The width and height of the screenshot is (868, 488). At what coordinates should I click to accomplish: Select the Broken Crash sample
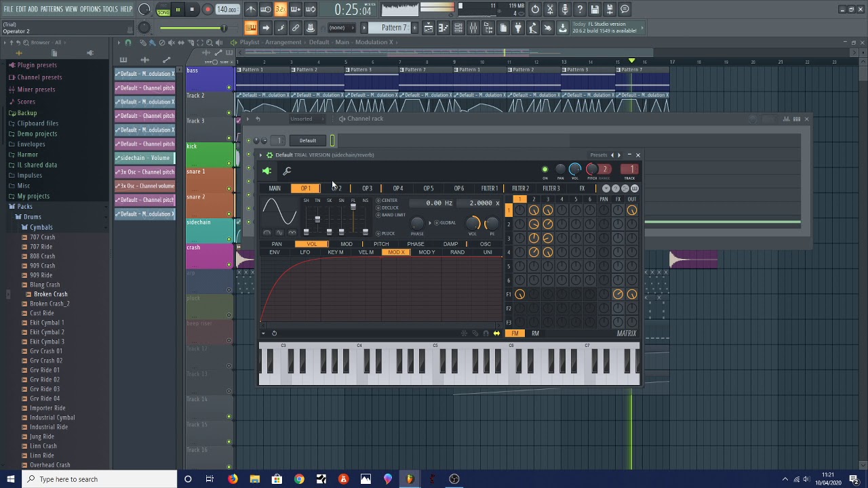tap(50, 294)
